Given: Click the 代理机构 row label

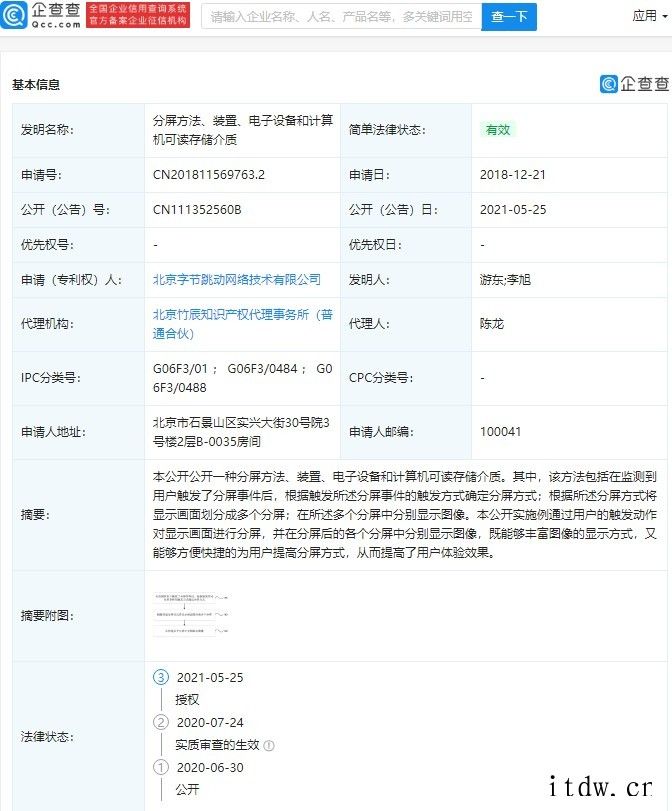Looking at the screenshot, I should [47, 324].
